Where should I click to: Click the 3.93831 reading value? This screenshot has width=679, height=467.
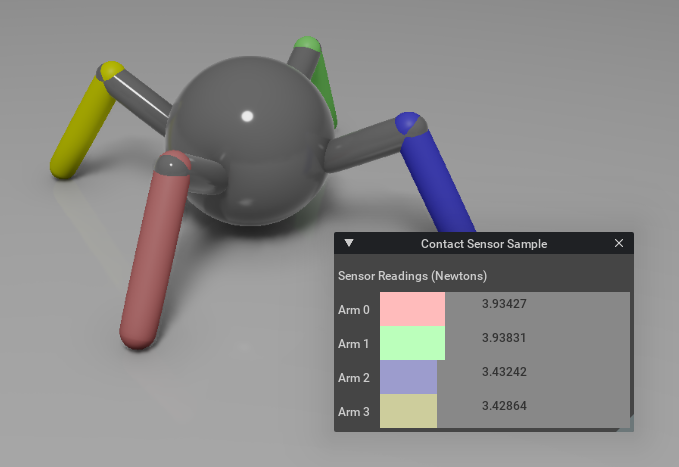504,338
